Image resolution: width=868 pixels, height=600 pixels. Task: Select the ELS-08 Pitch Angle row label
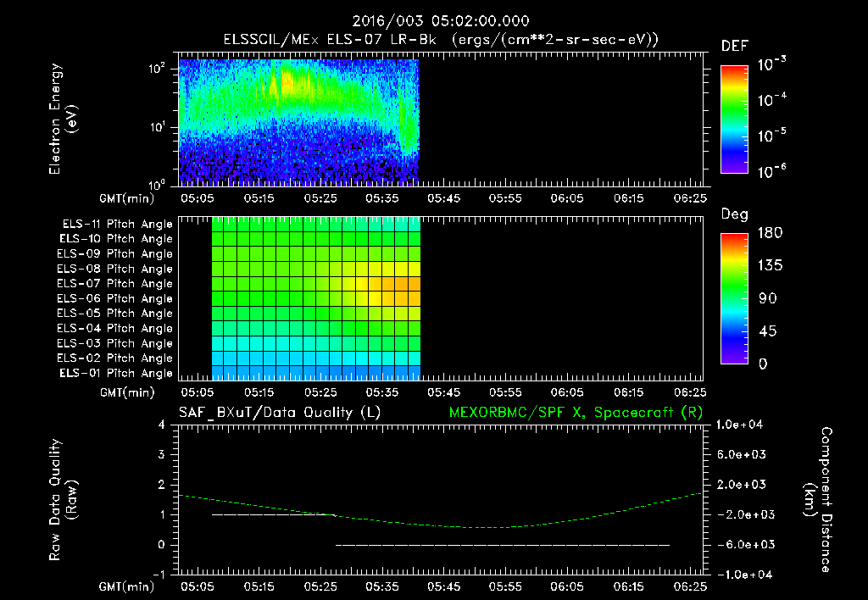[114, 269]
